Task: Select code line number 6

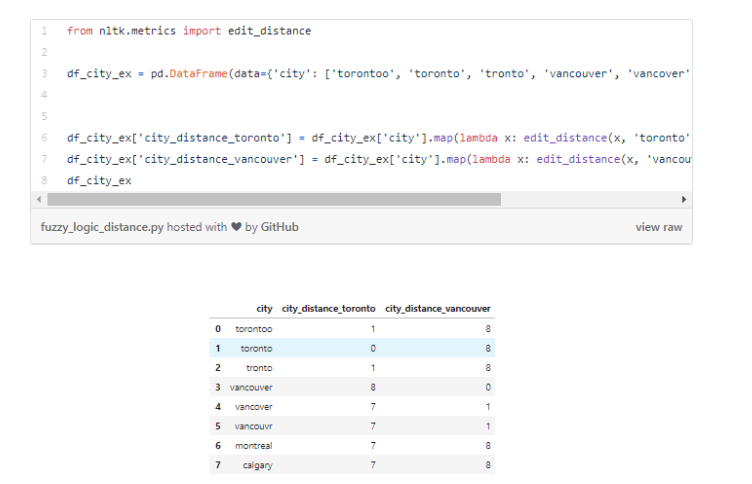Action: click(45, 138)
